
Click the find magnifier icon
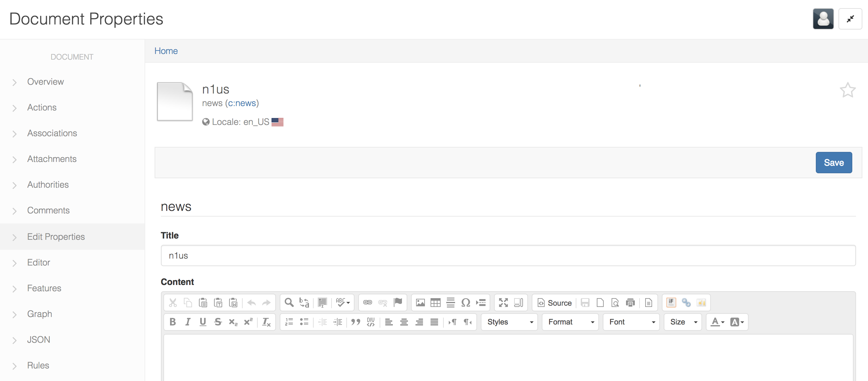point(289,303)
